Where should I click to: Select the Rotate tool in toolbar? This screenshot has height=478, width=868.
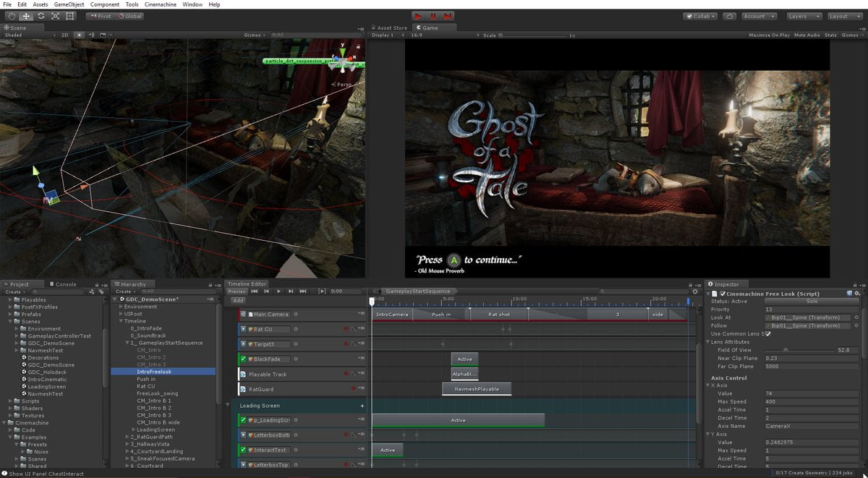(x=41, y=16)
